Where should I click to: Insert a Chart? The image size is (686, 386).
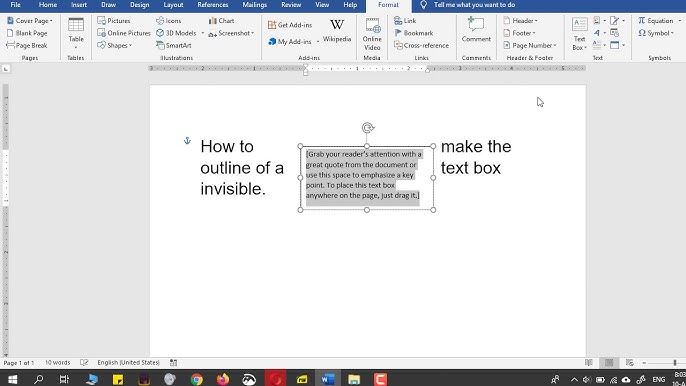coord(221,21)
